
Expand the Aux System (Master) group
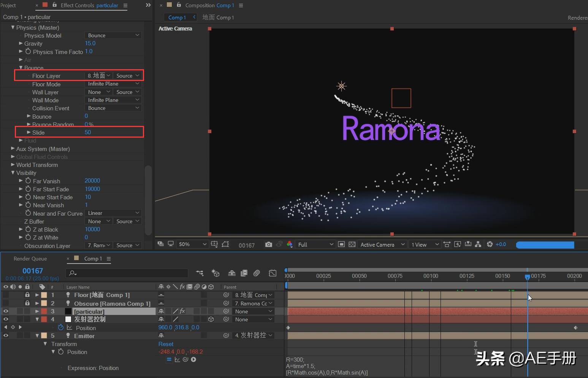pyautogui.click(x=13, y=149)
